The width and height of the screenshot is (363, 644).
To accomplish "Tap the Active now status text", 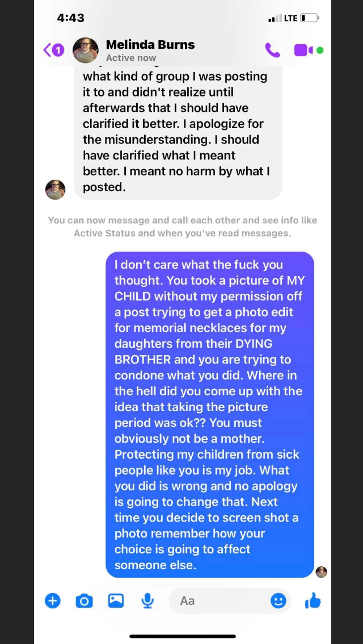I will 130,58.
